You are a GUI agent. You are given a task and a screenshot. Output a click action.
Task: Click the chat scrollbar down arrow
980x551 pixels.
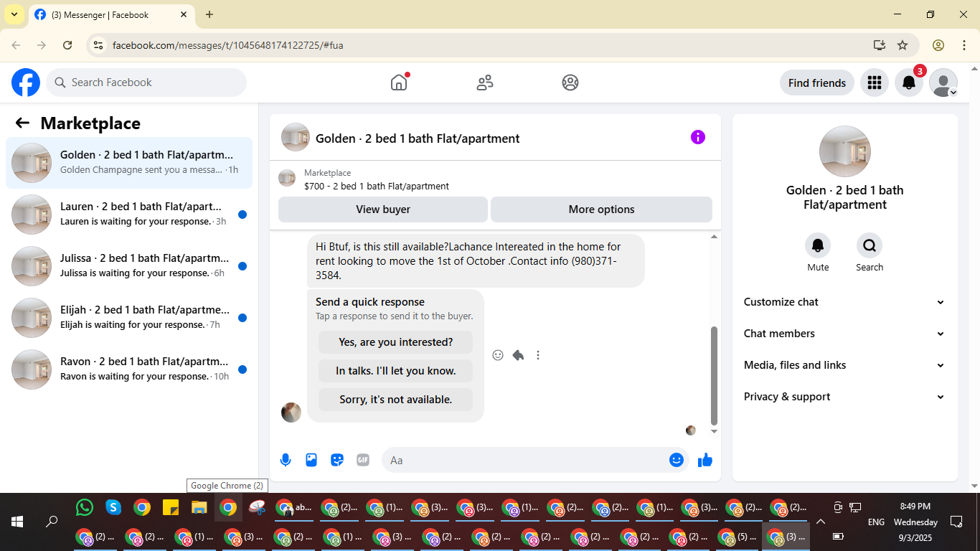coord(714,431)
